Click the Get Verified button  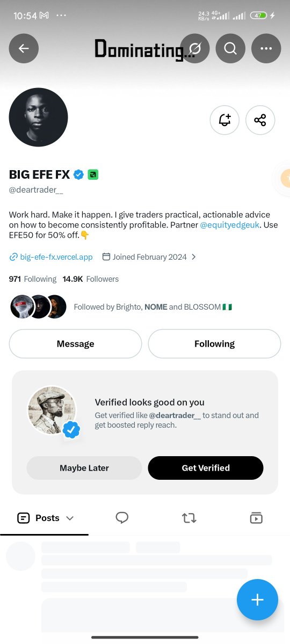coord(206,468)
